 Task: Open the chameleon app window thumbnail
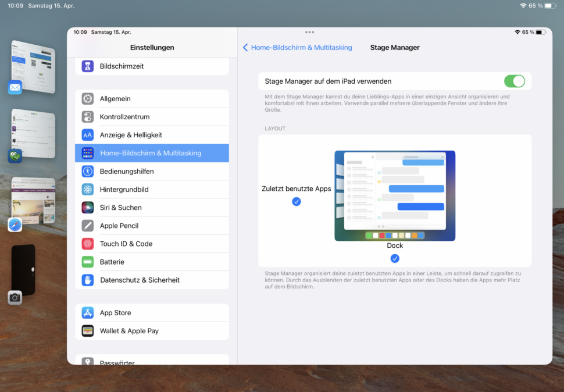[33, 133]
